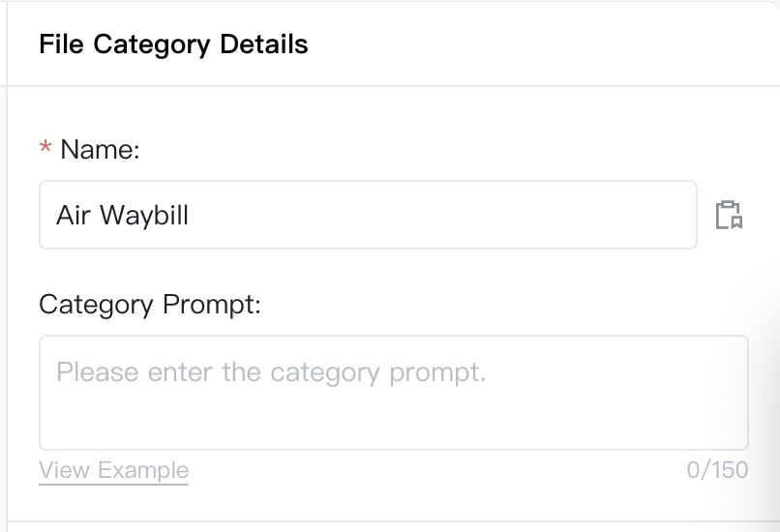Click the word Details in the panel title

click(264, 44)
